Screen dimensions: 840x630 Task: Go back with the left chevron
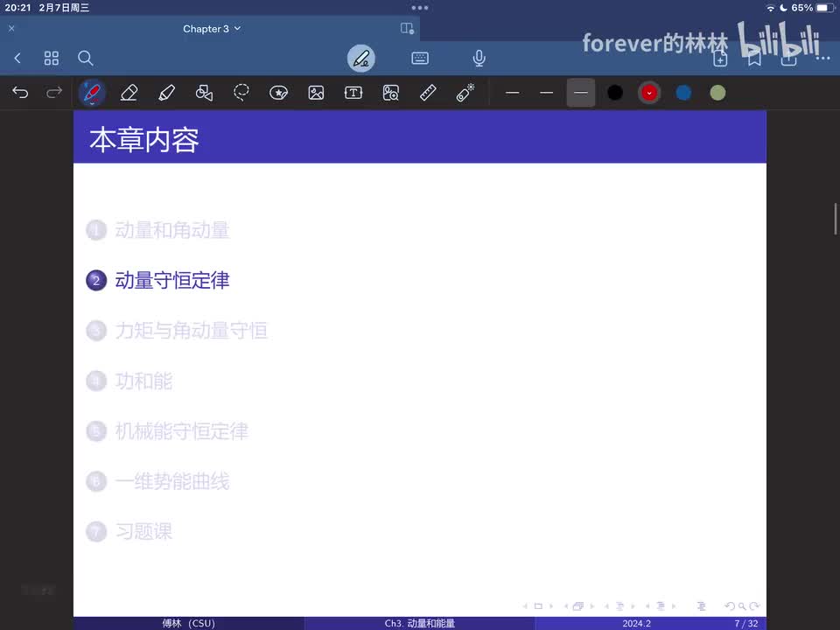17,58
